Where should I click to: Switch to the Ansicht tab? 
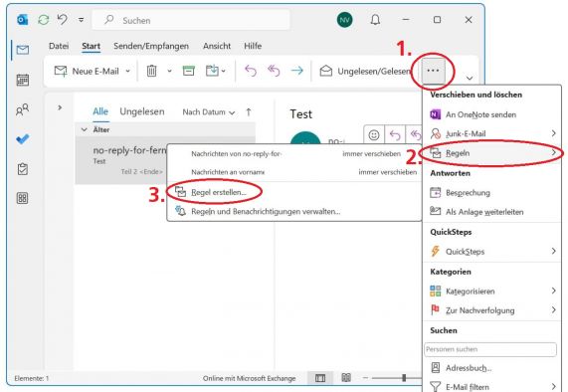pyautogui.click(x=217, y=46)
